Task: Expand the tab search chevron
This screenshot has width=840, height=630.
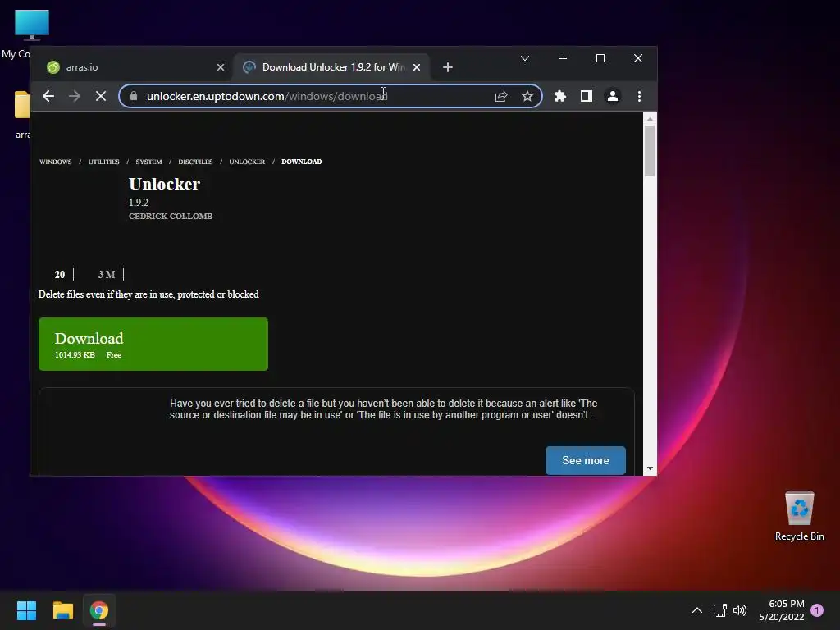Action: pos(525,58)
